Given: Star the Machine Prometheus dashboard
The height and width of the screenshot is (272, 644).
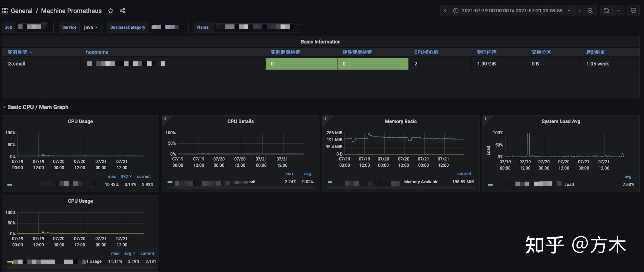Looking at the screenshot, I should 111,11.
